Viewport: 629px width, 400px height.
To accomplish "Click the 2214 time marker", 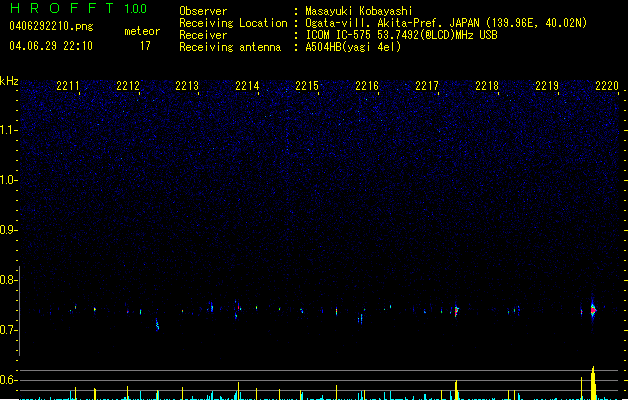I will pos(248,86).
